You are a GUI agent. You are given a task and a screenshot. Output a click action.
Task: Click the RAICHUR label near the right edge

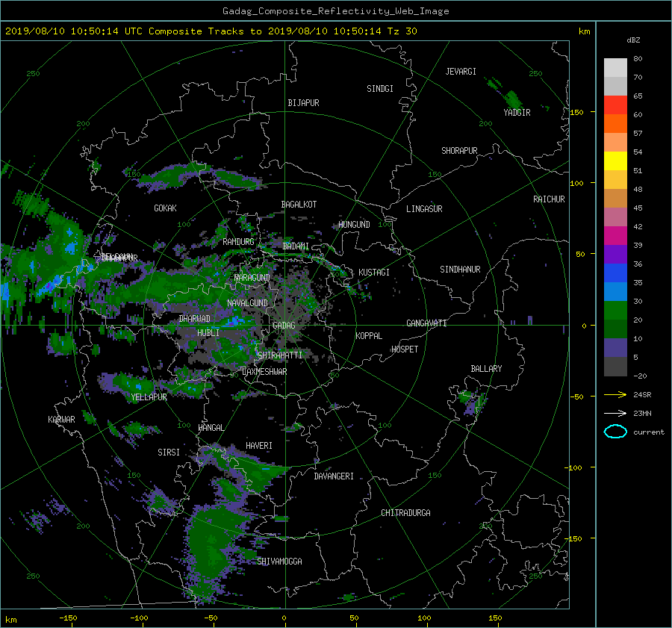[x=549, y=199]
